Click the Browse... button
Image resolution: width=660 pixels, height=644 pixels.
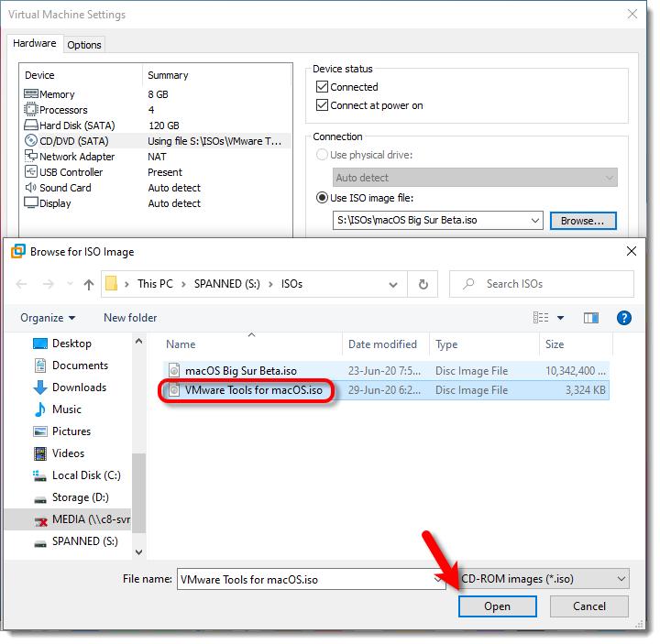coord(583,221)
